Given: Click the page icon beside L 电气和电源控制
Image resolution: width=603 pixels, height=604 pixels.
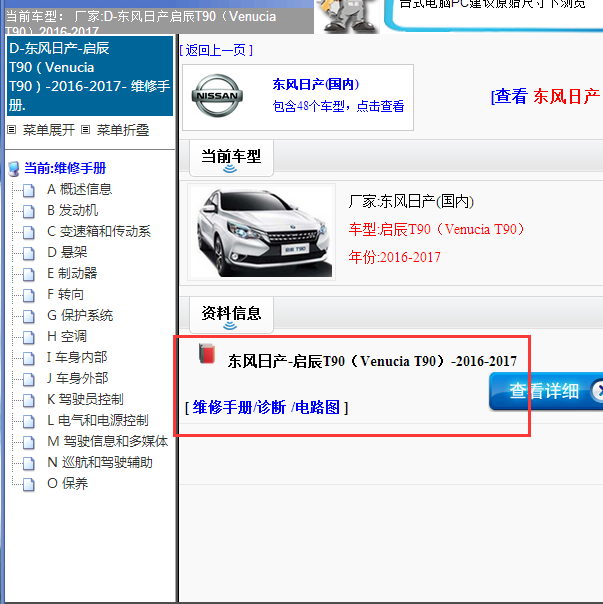Looking at the screenshot, I should [x=29, y=421].
